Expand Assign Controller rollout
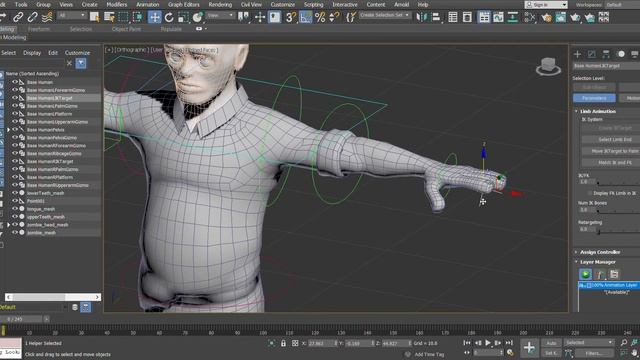640x360 pixels. [600, 252]
